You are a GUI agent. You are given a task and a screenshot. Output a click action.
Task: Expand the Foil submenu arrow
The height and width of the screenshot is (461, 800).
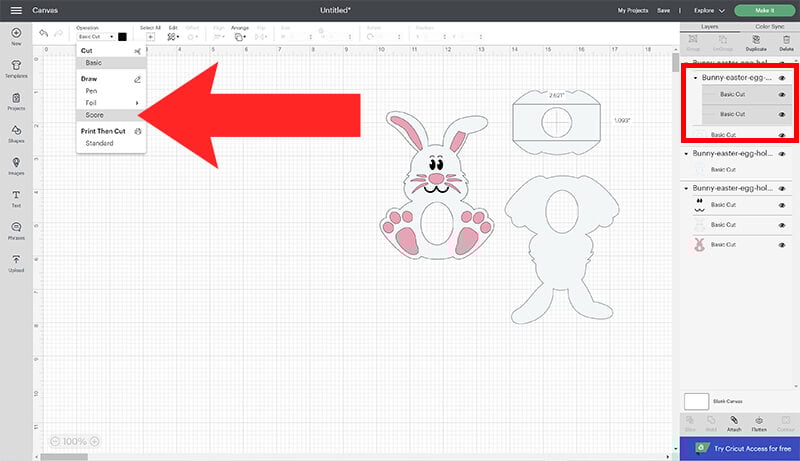coord(137,103)
